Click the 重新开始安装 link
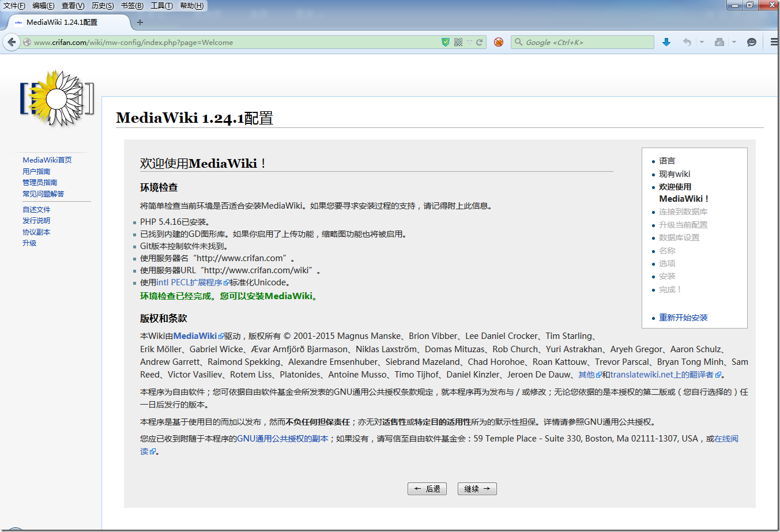Screen dimensions: 780x532 tap(683, 318)
